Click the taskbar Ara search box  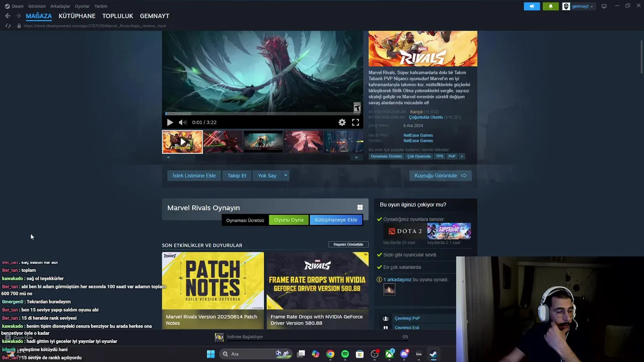coord(257,354)
